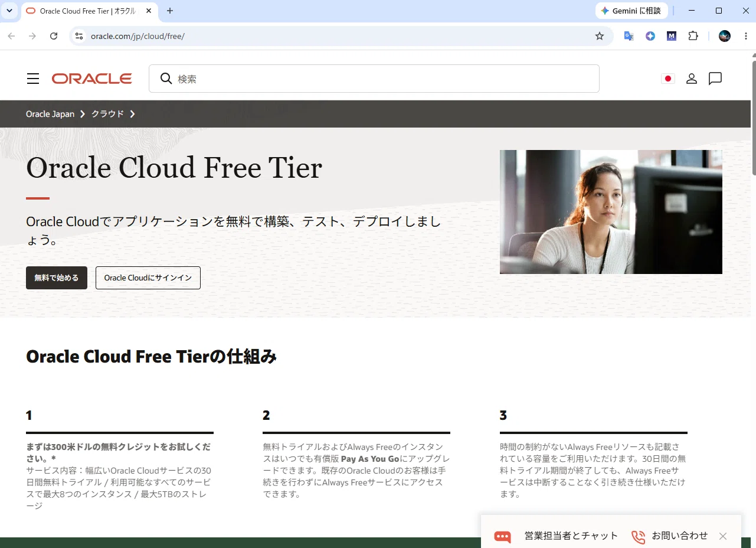Go forward to the next page
Image resolution: width=756 pixels, height=548 pixels.
click(32, 36)
